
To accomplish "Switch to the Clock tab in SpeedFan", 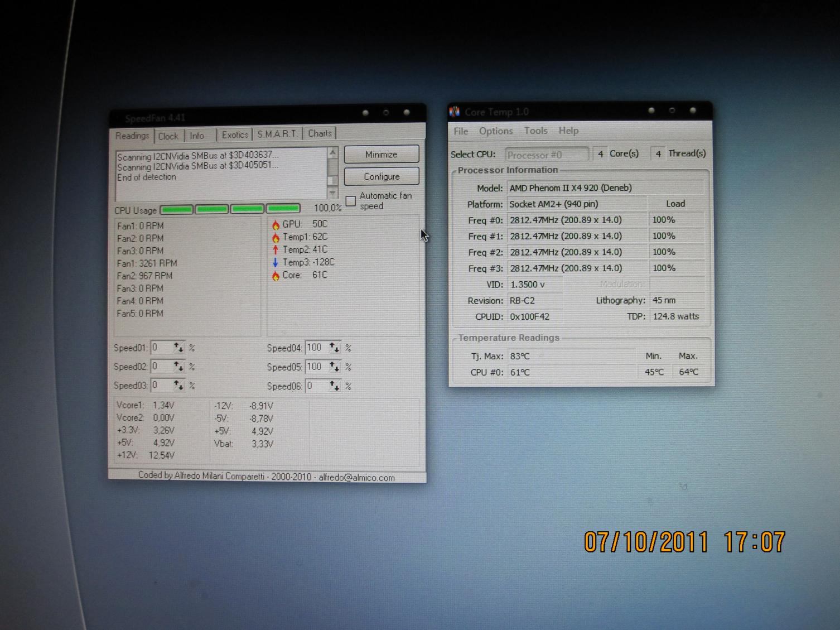I will pyautogui.click(x=168, y=136).
